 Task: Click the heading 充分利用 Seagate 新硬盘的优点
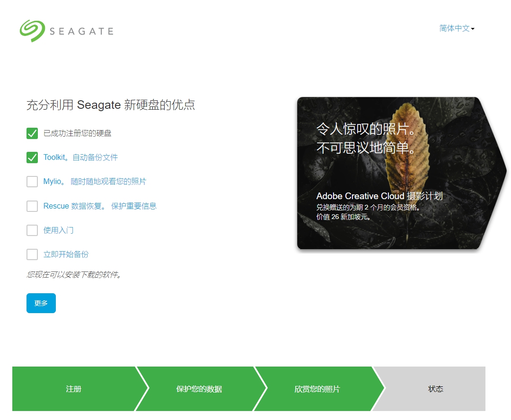(110, 105)
